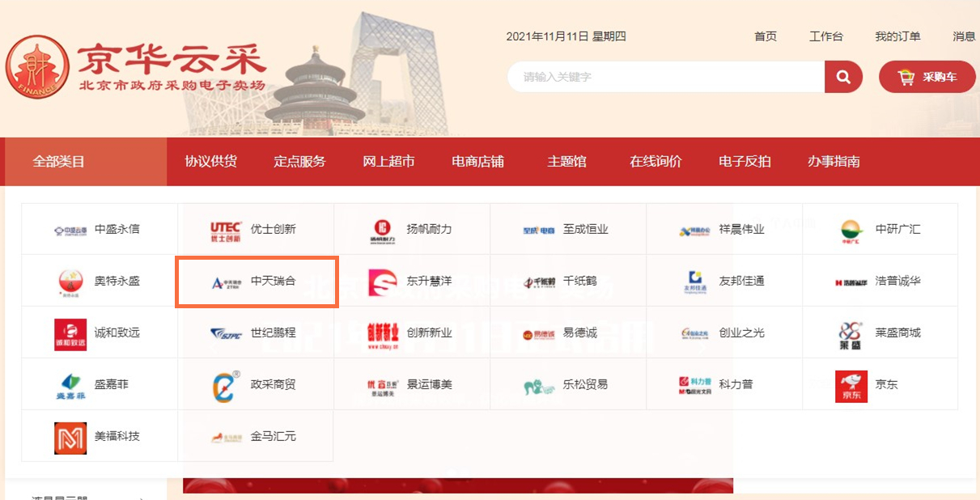
Task: Expand the 全部类目 category menu
Action: pos(59,162)
